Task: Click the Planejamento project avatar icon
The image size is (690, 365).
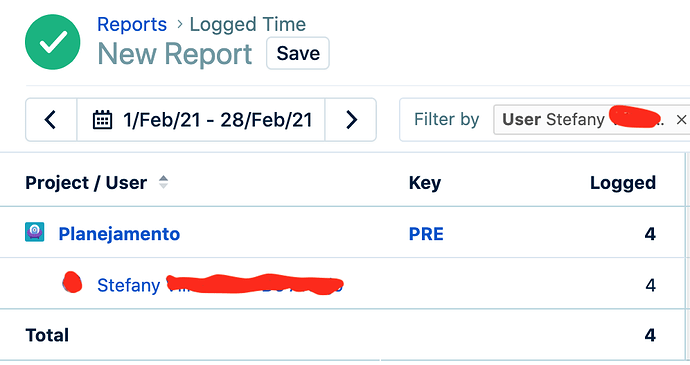Action: pos(35,232)
